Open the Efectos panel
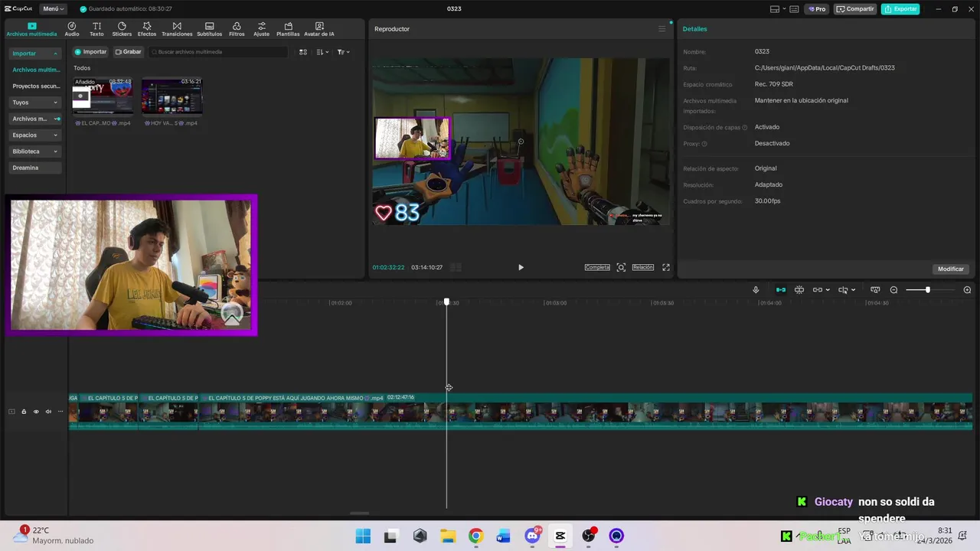The height and width of the screenshot is (551, 980). click(x=147, y=29)
